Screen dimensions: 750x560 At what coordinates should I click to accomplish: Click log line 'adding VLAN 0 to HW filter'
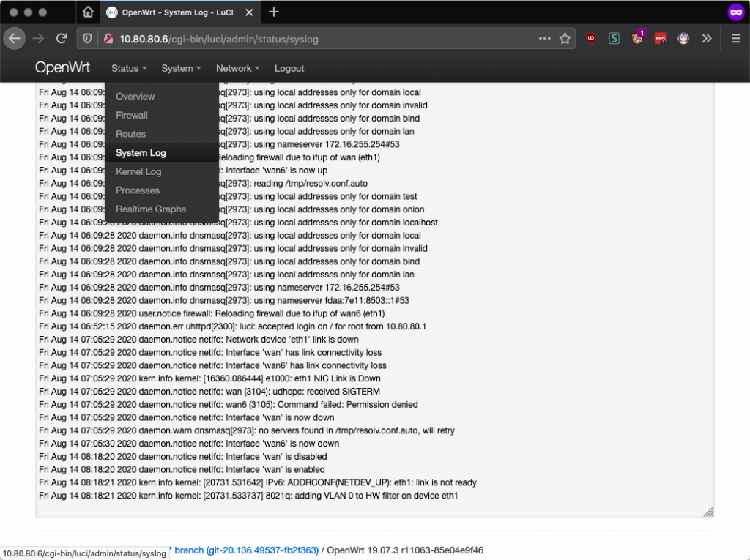click(x=248, y=496)
